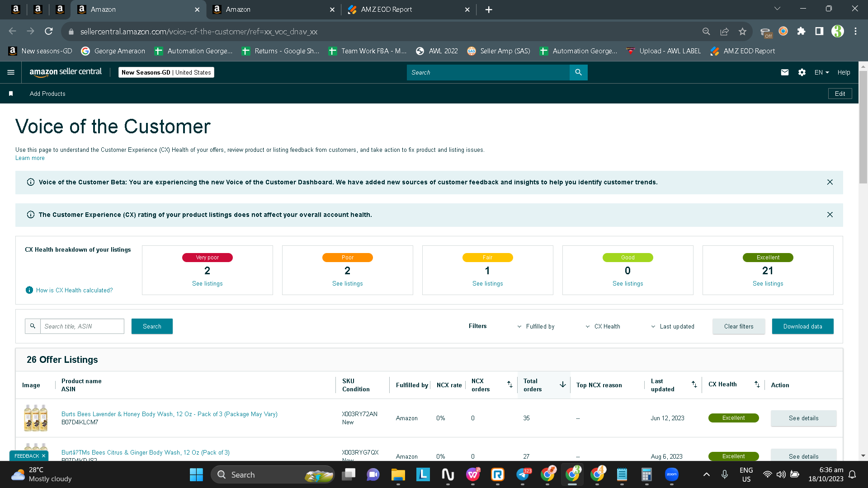The image size is (868, 488).
Task: Open the Learn more link
Action: pyautogui.click(x=30, y=158)
